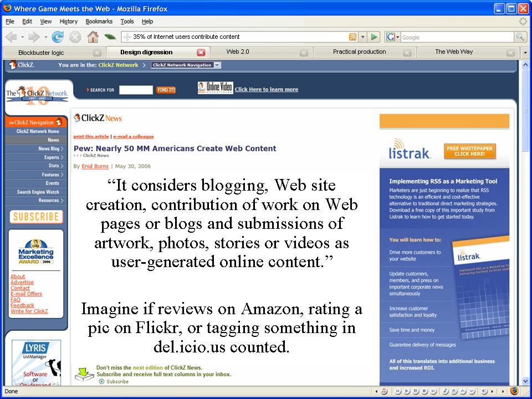
Task: Click the Free Whitepaper Click Here button
Action: (x=469, y=151)
